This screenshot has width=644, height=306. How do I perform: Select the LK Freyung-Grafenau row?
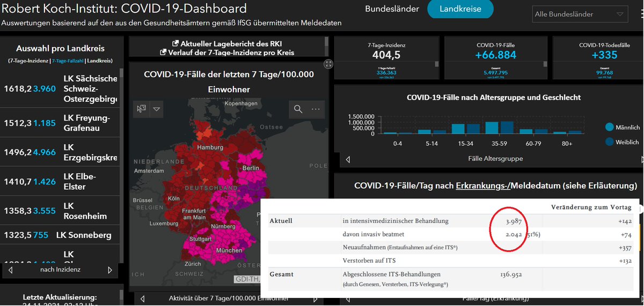click(x=59, y=123)
